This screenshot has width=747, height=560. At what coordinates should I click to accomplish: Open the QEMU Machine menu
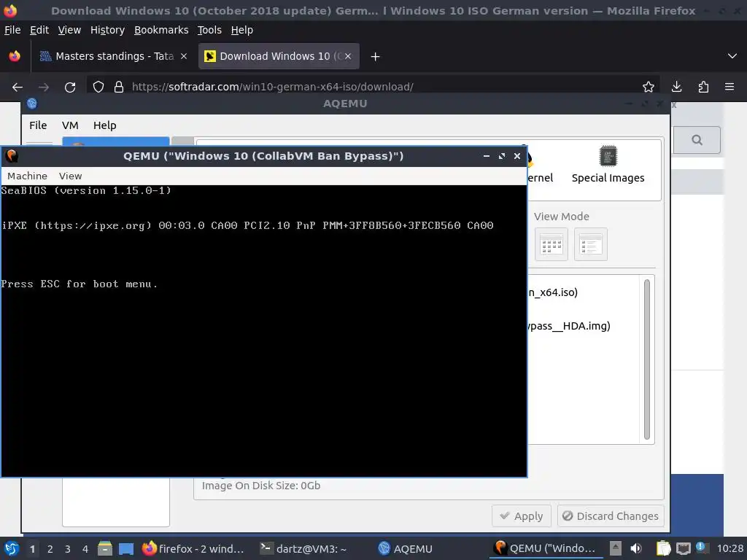[x=27, y=176]
